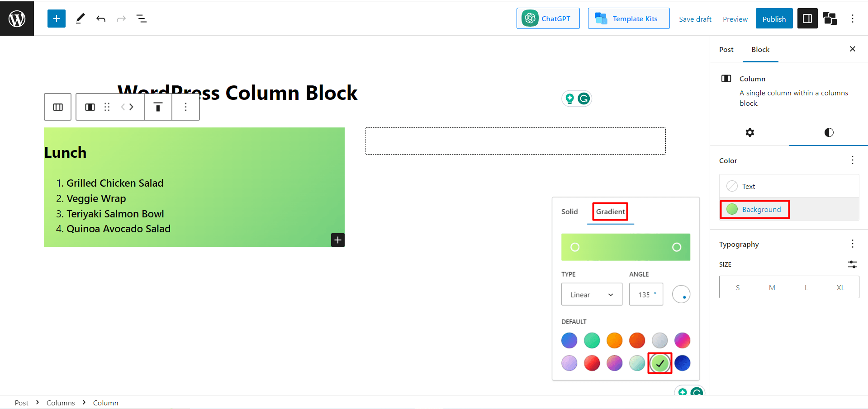
Task: Open Typography panel options menu
Action: pyautogui.click(x=852, y=244)
